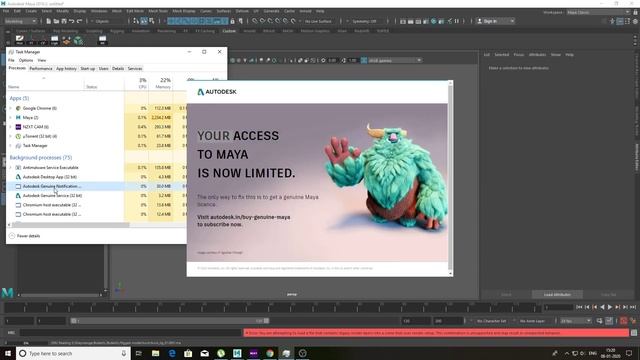Click the Windows search box
Image resolution: width=640 pixels, height=360 pixels.
click(73, 353)
